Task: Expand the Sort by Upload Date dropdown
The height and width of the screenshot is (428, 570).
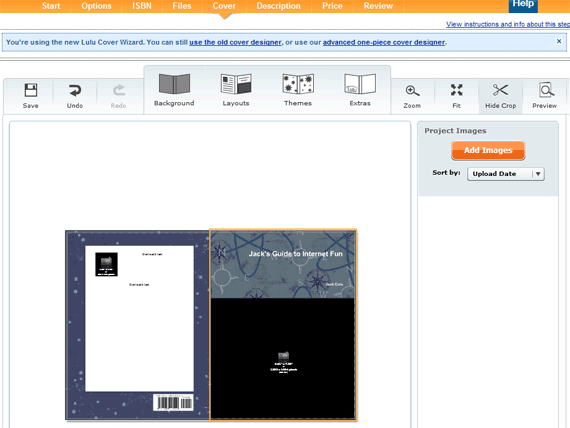Action: (506, 174)
